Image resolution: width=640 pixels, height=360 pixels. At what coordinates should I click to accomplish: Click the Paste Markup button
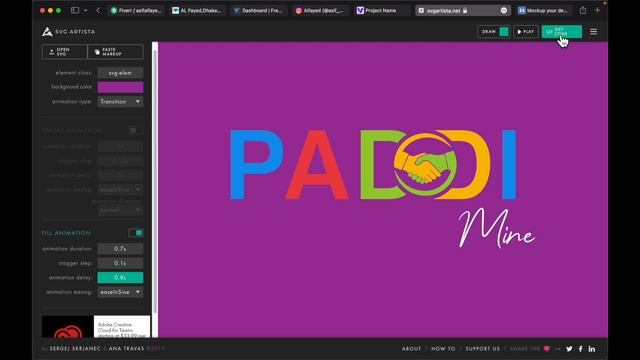coord(115,52)
